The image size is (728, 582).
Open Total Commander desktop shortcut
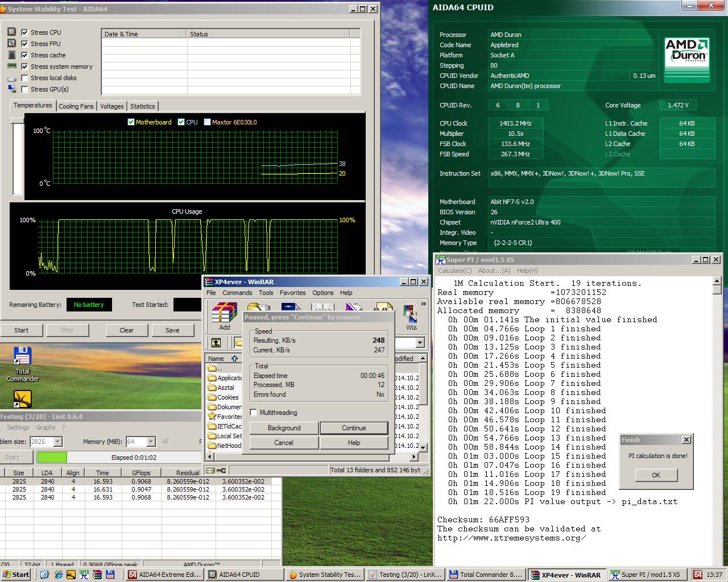pos(22,364)
